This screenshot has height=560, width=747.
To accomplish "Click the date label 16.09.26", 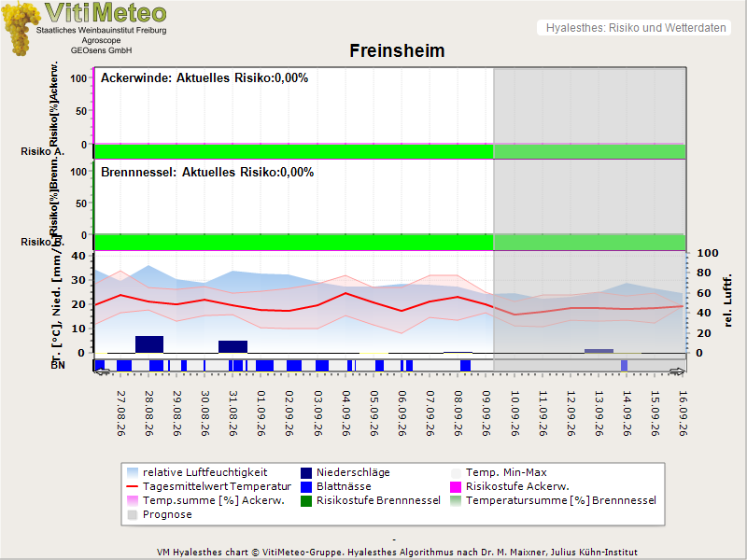I will point(684,413).
